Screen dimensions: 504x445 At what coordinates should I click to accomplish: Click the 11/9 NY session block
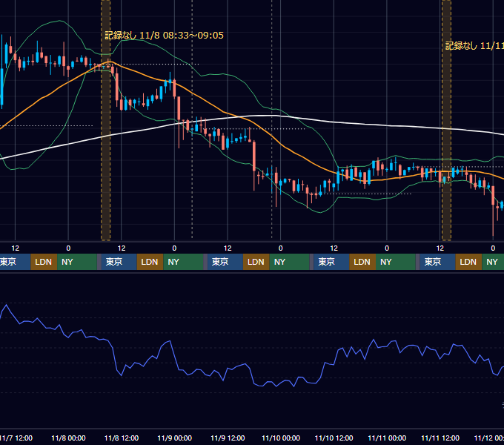coord(289,262)
